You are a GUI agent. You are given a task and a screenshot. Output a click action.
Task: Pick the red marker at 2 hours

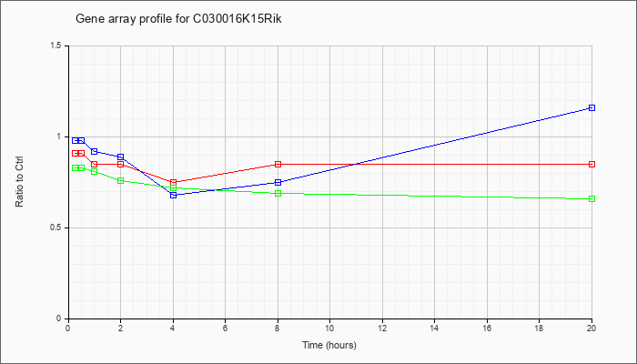point(121,164)
